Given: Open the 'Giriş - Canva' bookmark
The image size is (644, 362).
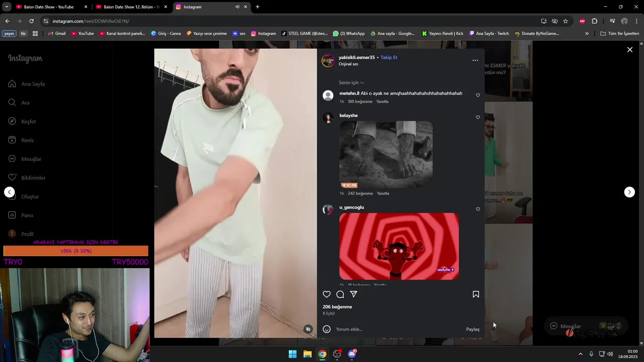Looking at the screenshot, I should [166, 34].
